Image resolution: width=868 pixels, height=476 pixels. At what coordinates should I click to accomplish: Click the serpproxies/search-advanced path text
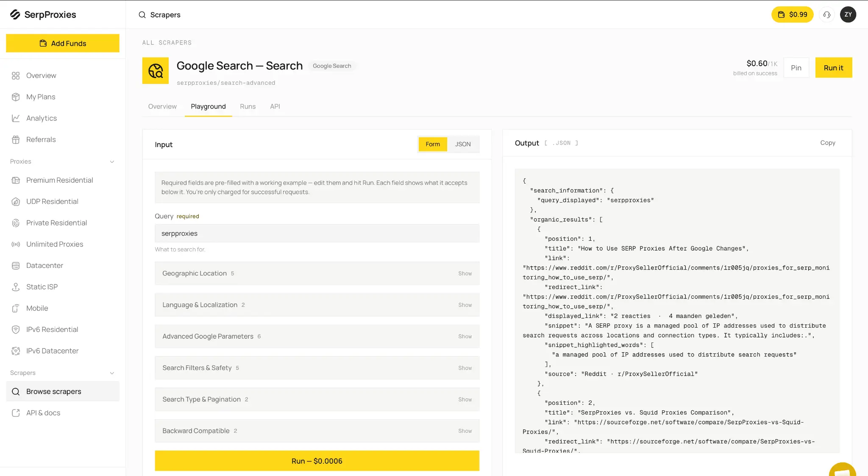226,83
